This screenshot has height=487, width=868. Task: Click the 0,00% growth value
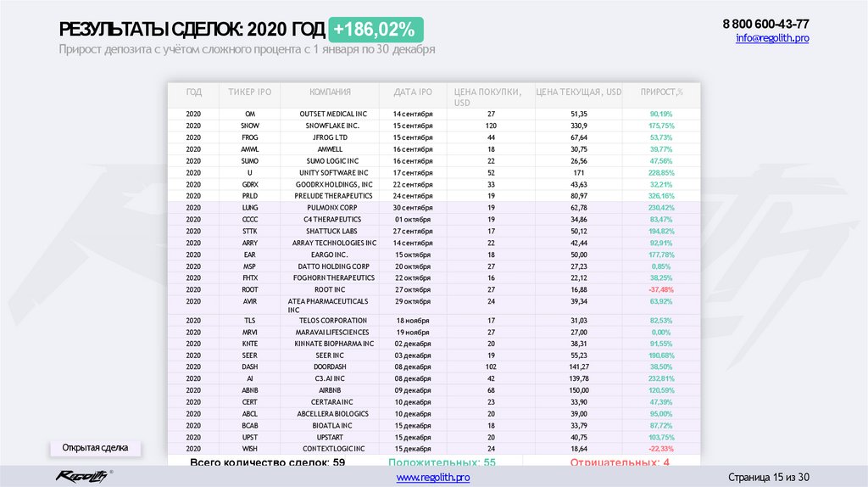661,333
